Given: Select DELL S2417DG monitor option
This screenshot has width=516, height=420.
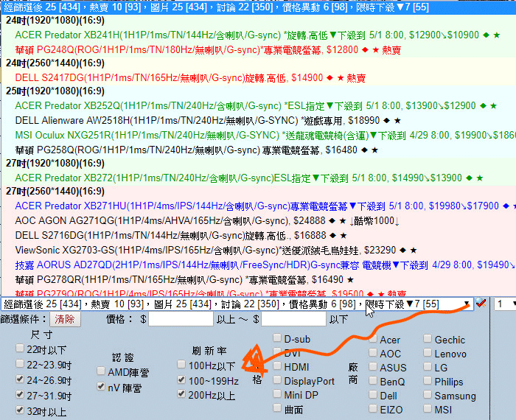Looking at the screenshot, I should (258, 77).
